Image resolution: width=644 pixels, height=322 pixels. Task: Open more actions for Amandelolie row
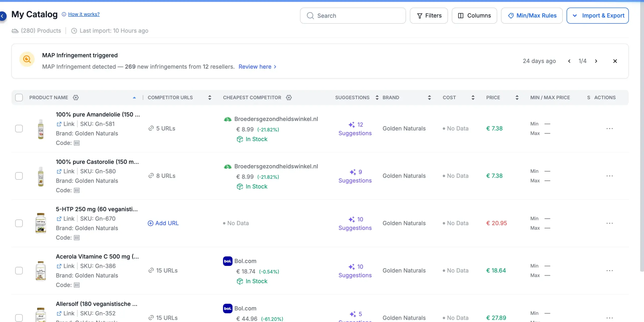point(610,129)
